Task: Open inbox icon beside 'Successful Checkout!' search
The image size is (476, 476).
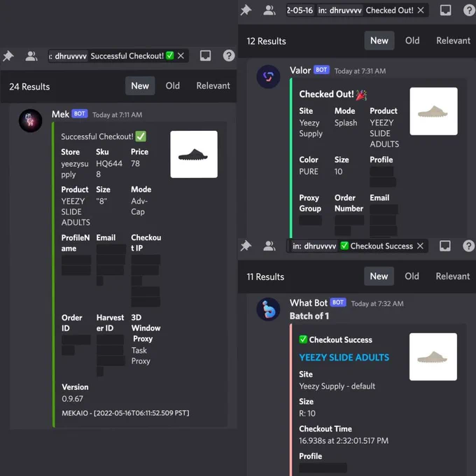Action: [206, 56]
